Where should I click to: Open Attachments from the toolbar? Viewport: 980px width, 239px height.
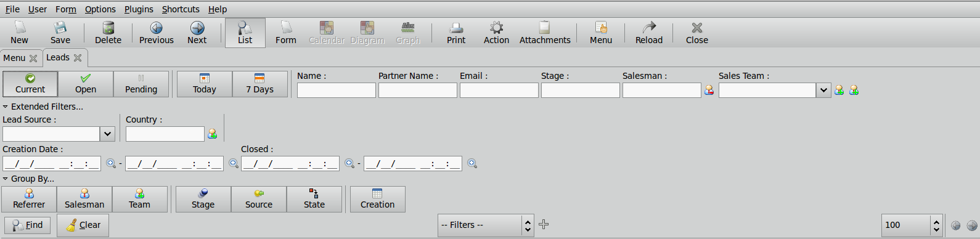pos(545,33)
